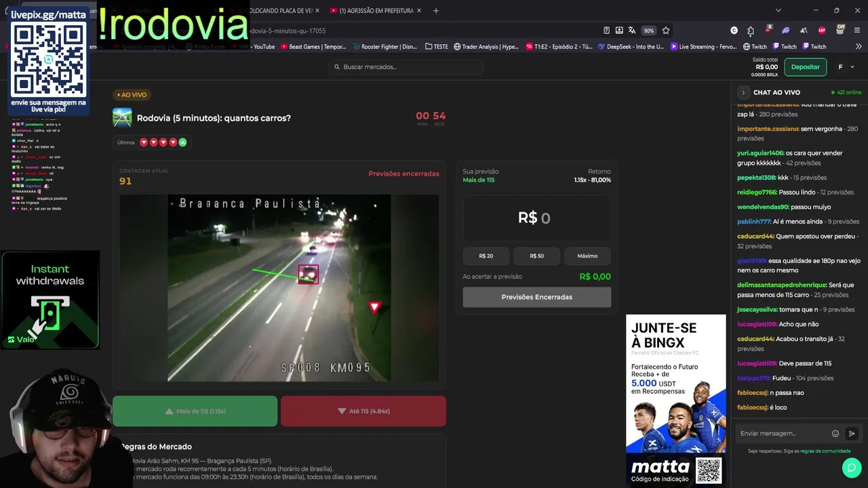
Task: Select the Máximo amount button
Action: point(587,256)
